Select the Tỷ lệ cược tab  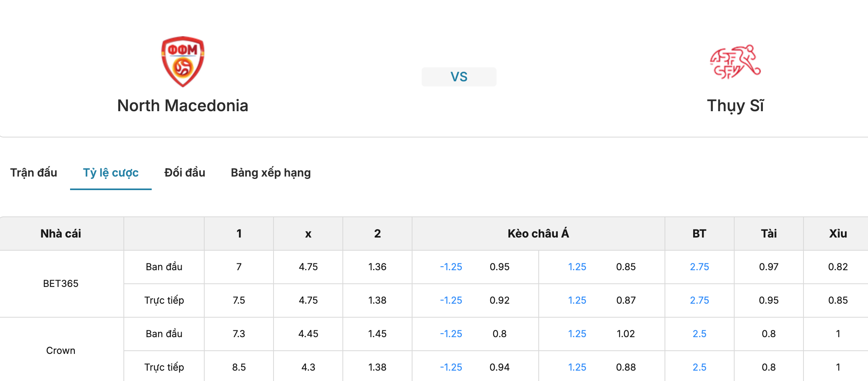point(111,173)
